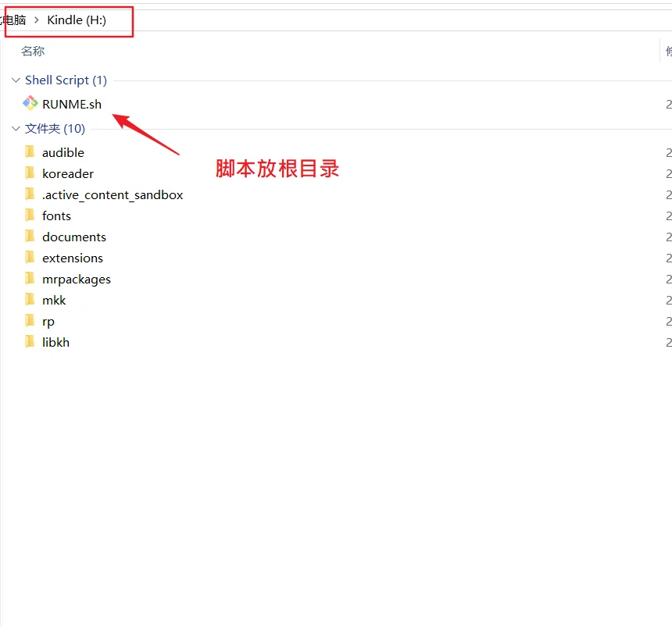
Task: Collapse the Shell Script (1) group chevron
Action: [16, 80]
